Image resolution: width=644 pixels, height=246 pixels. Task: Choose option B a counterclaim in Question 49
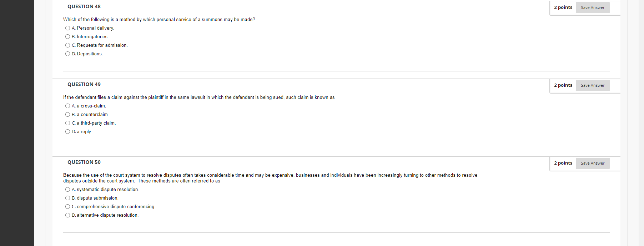pyautogui.click(x=67, y=114)
